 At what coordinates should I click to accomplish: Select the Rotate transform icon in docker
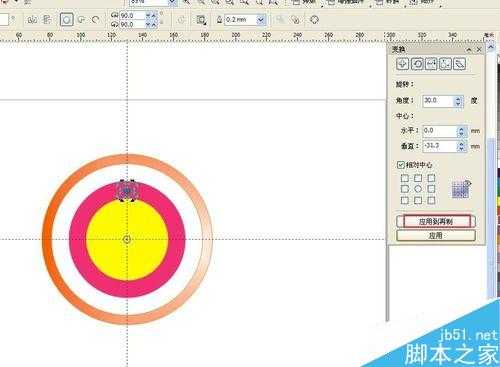tap(417, 64)
